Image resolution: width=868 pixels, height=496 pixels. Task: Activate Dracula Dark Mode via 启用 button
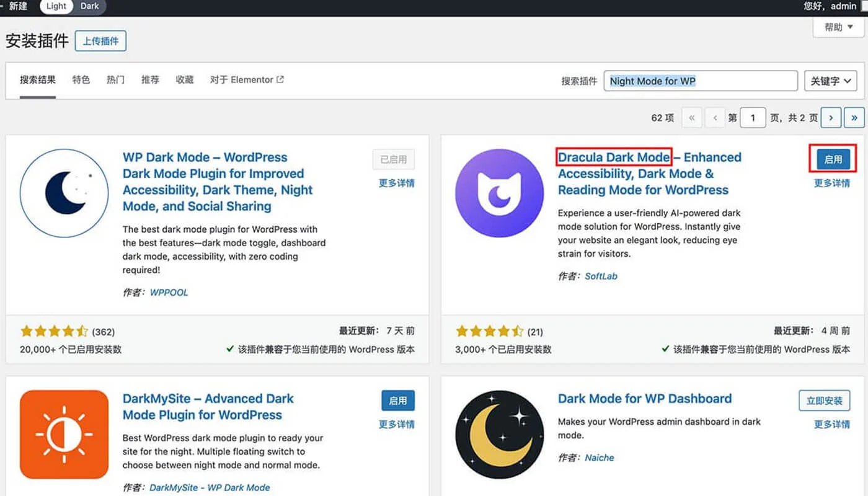pos(833,159)
